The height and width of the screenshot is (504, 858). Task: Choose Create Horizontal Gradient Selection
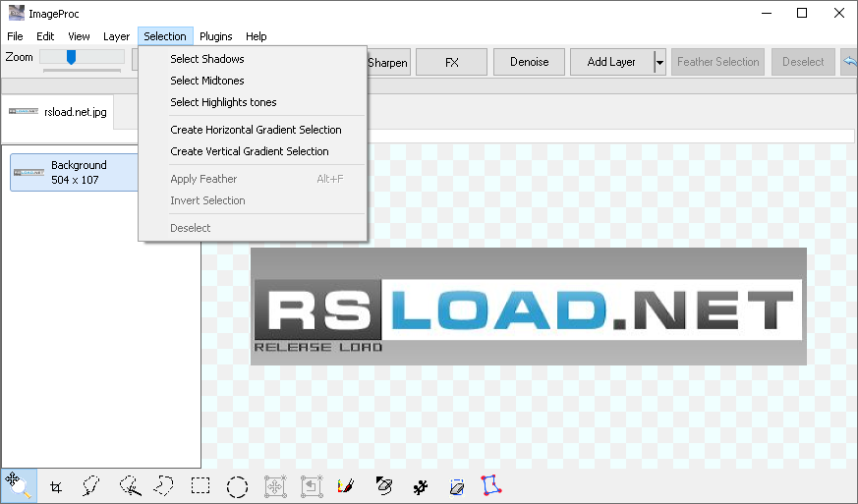[253, 130]
